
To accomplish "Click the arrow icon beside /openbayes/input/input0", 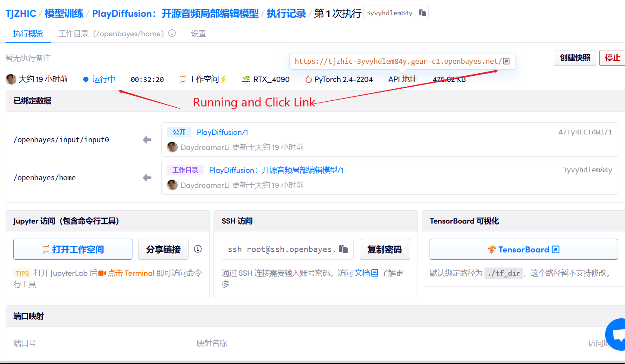I will coord(147,140).
